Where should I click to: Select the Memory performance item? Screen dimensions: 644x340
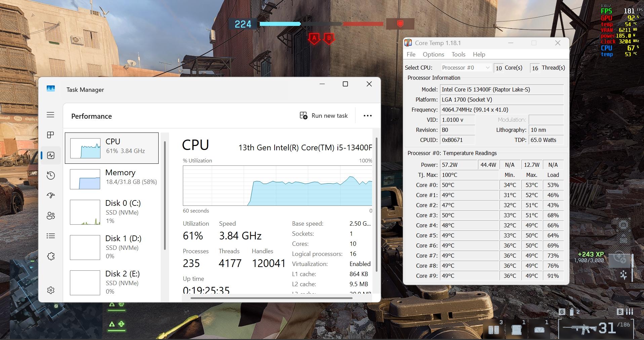tap(112, 179)
